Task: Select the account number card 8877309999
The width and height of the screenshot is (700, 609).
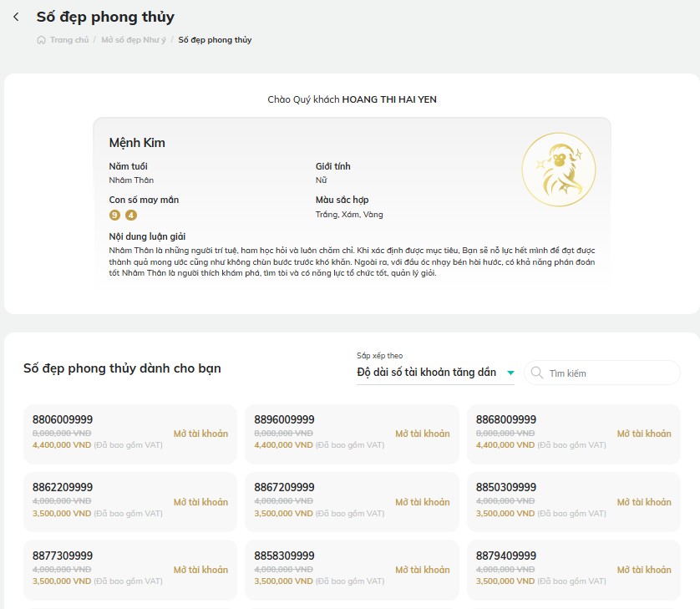Action: (130, 570)
